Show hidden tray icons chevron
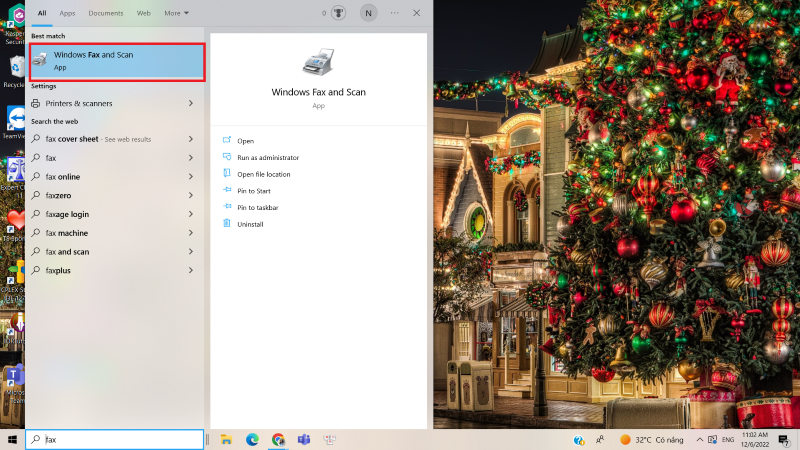 click(699, 439)
